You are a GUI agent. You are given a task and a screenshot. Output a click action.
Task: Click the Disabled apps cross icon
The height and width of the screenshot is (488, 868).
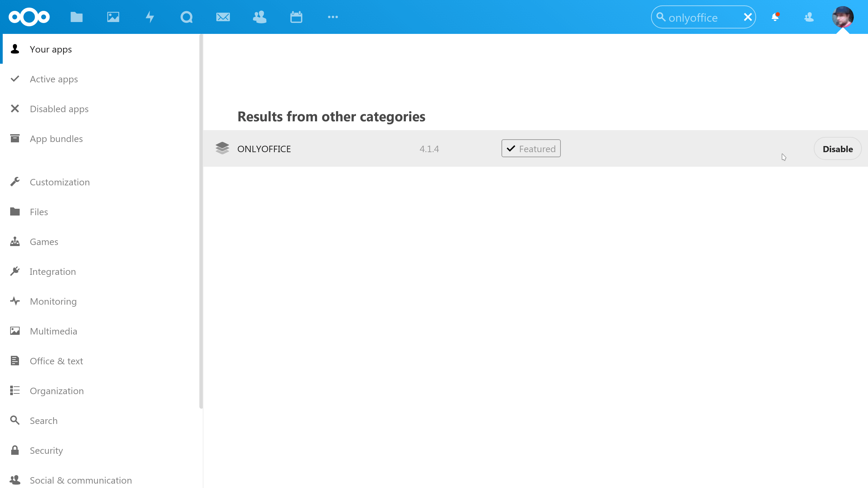click(x=15, y=108)
